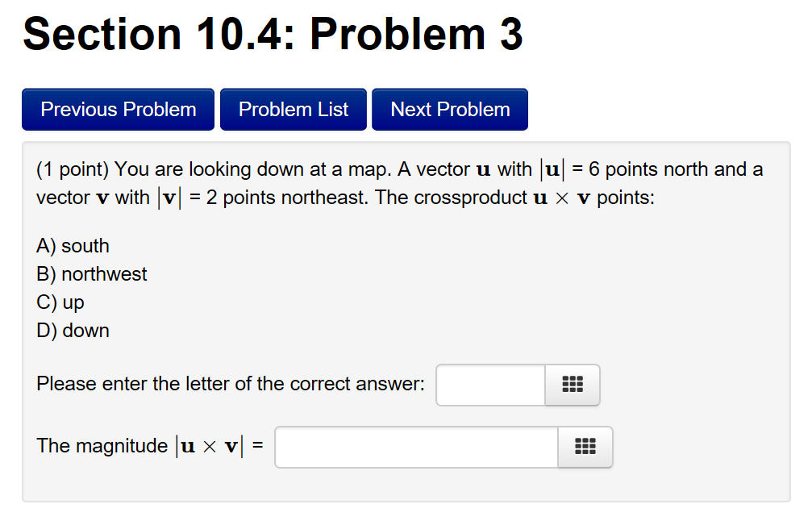
Task: Select the Problem List button
Action: 293,109
